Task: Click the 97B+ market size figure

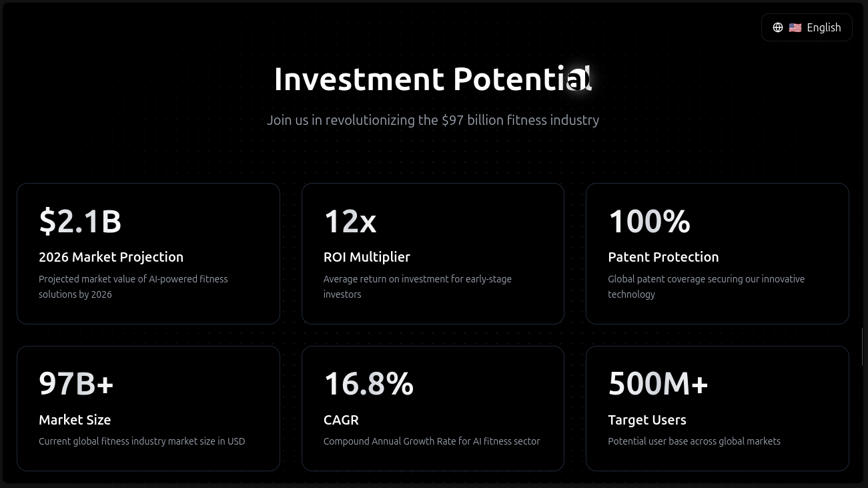Action: click(x=77, y=384)
